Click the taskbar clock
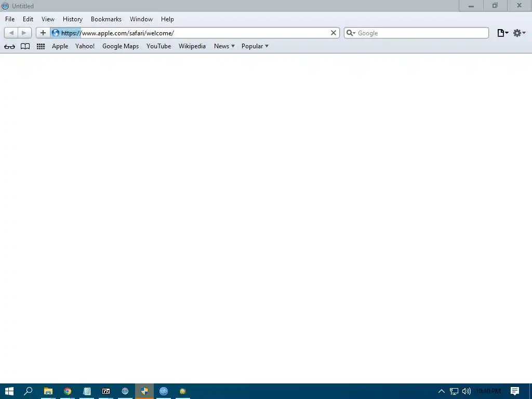This screenshot has width=532, height=399. click(489, 391)
